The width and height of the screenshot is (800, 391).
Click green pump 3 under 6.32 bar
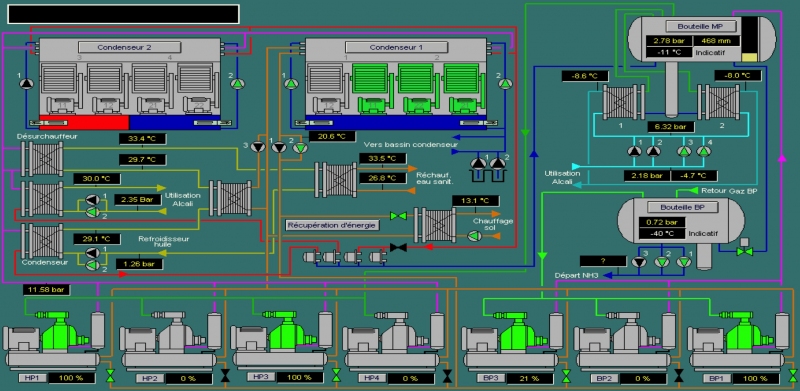[x=684, y=151]
